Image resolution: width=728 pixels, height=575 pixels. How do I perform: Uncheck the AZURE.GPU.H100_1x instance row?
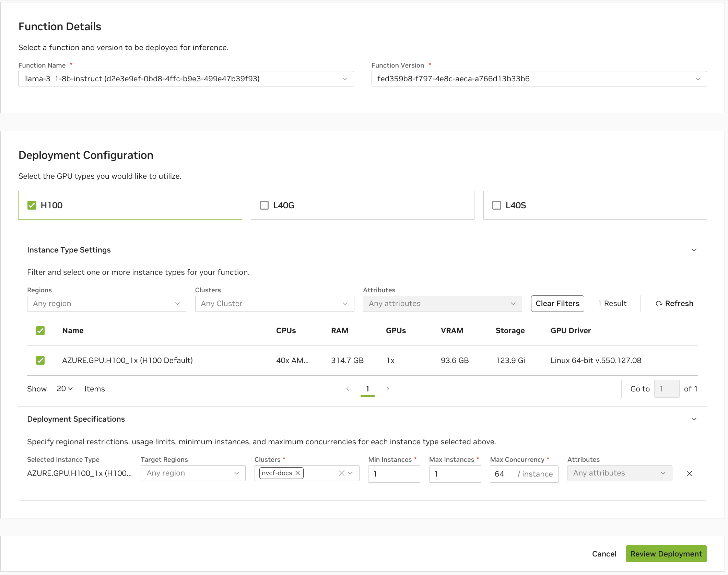coord(40,360)
